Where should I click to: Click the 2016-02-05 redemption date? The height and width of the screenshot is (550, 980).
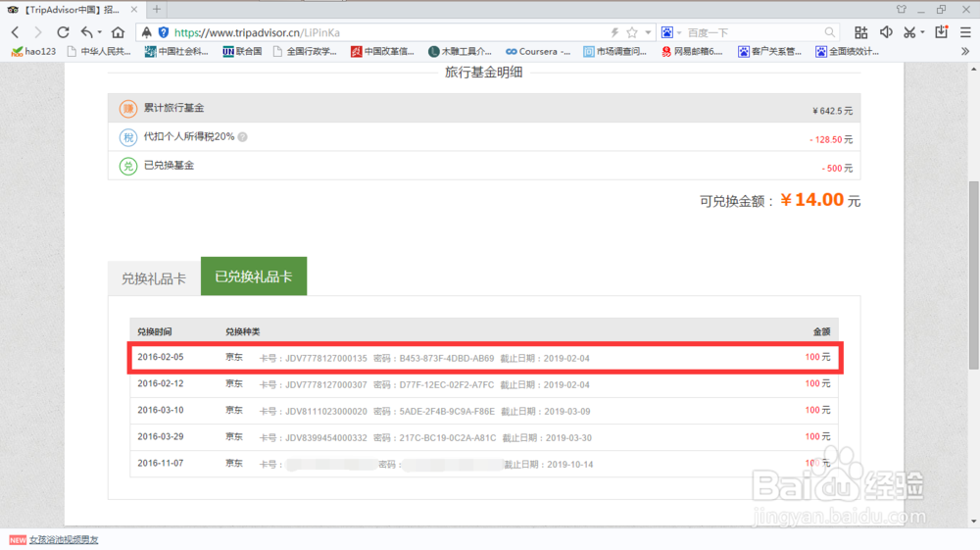[x=161, y=357]
